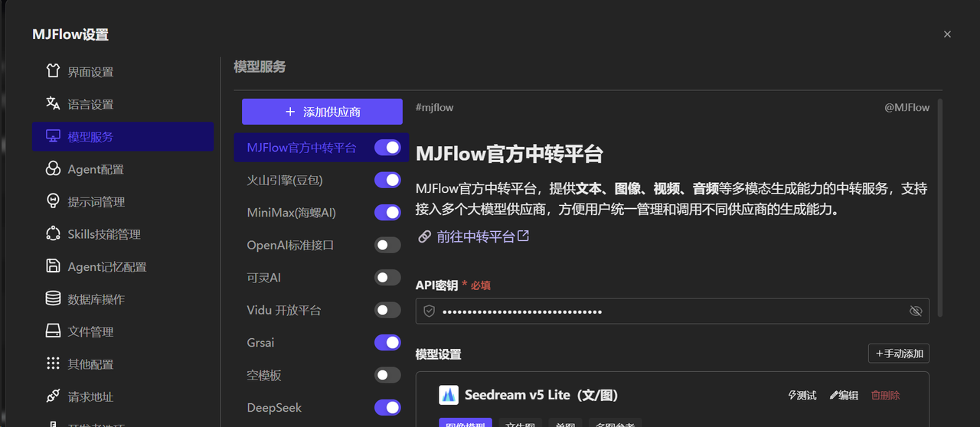Select 空模板 provider row
980x427 pixels.
point(322,375)
